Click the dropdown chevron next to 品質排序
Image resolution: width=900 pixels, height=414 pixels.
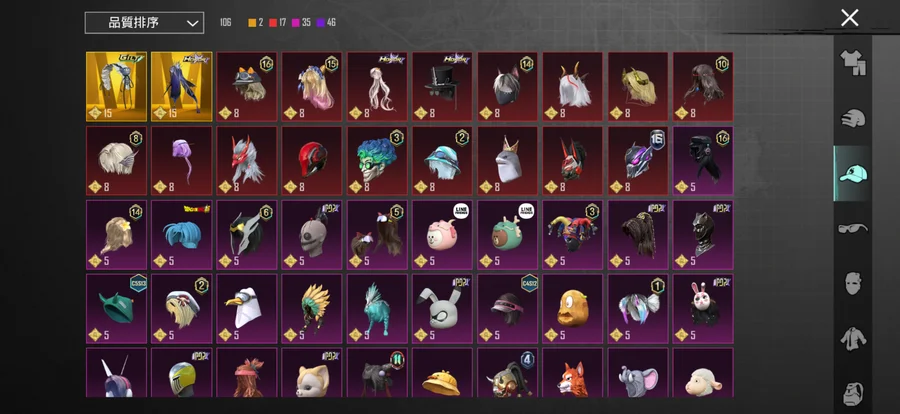pos(193,24)
